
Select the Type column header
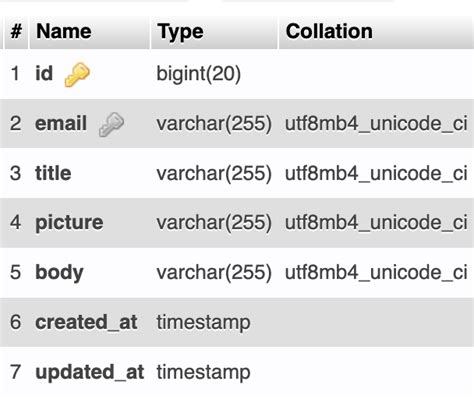pos(180,32)
